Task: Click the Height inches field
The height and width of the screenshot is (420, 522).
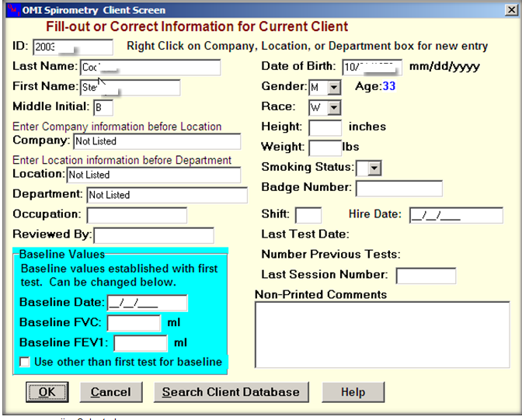Action: coord(325,127)
